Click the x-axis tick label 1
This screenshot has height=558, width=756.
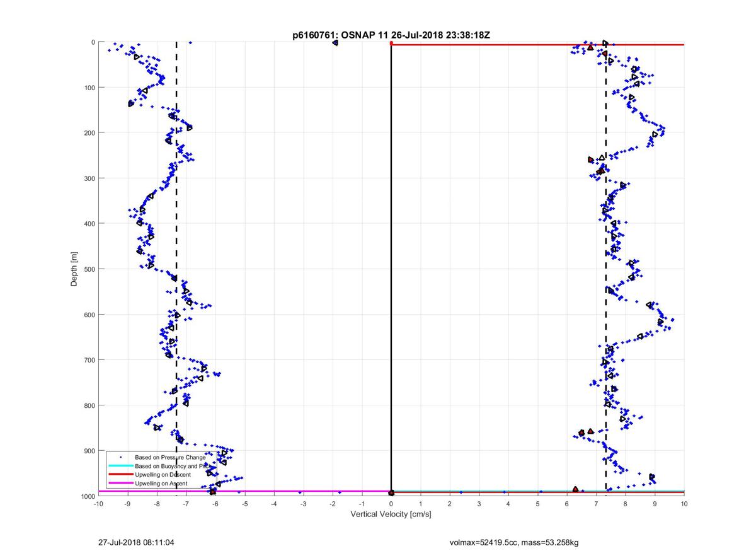tap(420, 504)
